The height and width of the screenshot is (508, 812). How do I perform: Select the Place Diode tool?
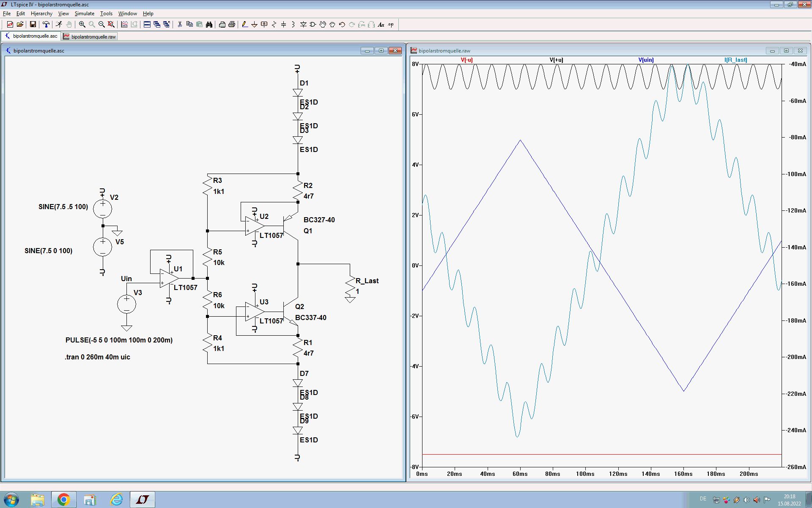[x=303, y=25]
